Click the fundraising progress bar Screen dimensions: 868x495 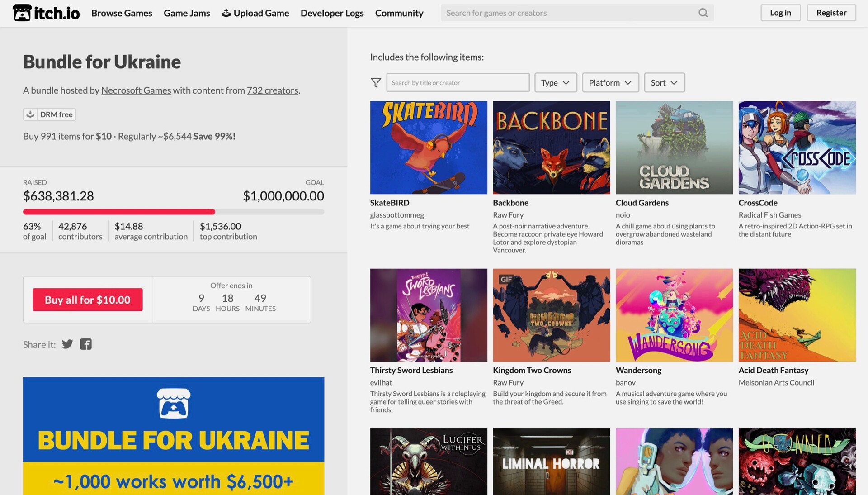[173, 212]
